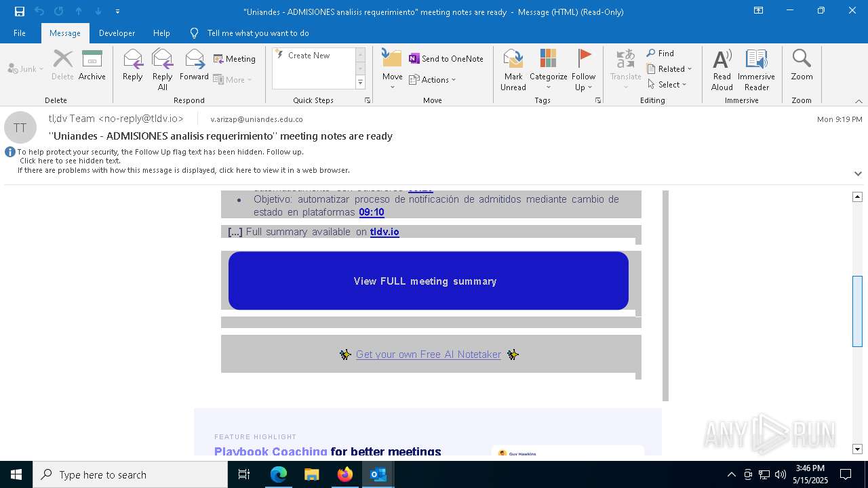Open Related dropdown
Viewport: 868px width, 488px height.
click(x=669, y=69)
